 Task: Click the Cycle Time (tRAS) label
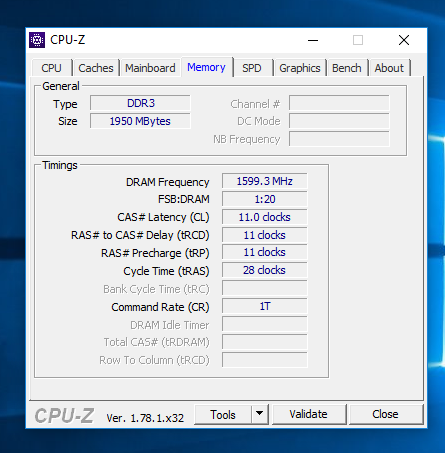tap(166, 271)
